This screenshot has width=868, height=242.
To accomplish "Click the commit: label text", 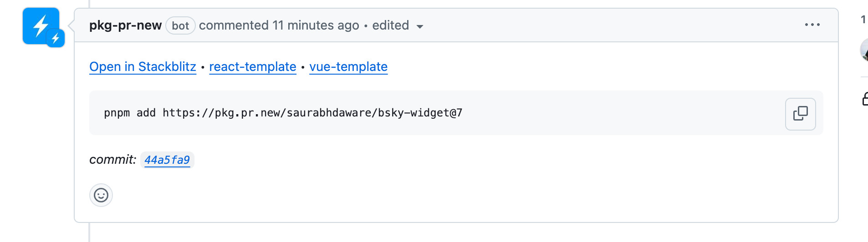I will (x=112, y=160).
